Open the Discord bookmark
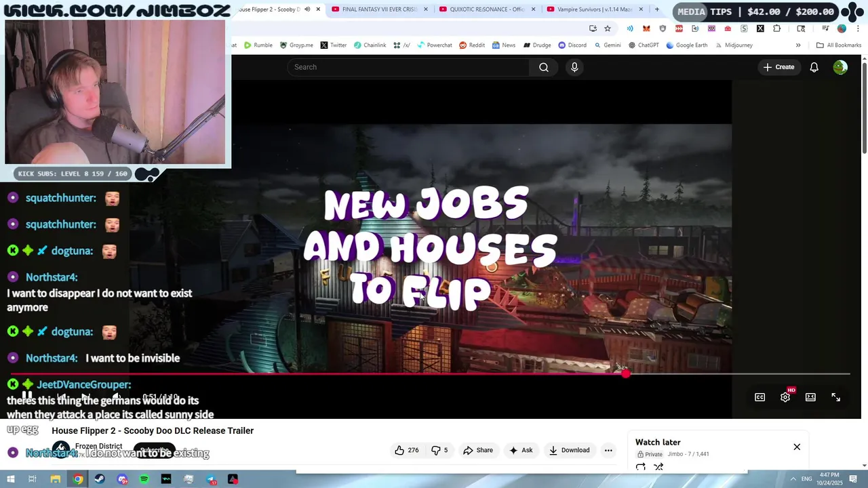The image size is (868, 488). 572,45
